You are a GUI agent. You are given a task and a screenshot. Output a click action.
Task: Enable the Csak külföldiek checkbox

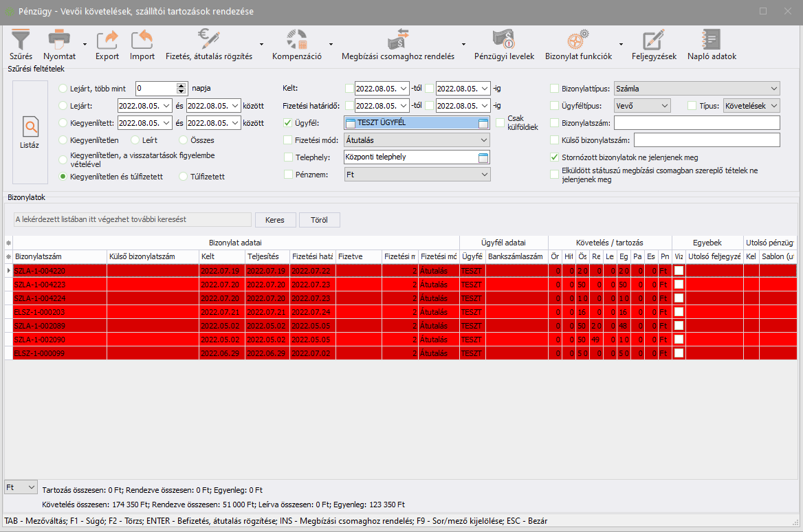point(500,123)
